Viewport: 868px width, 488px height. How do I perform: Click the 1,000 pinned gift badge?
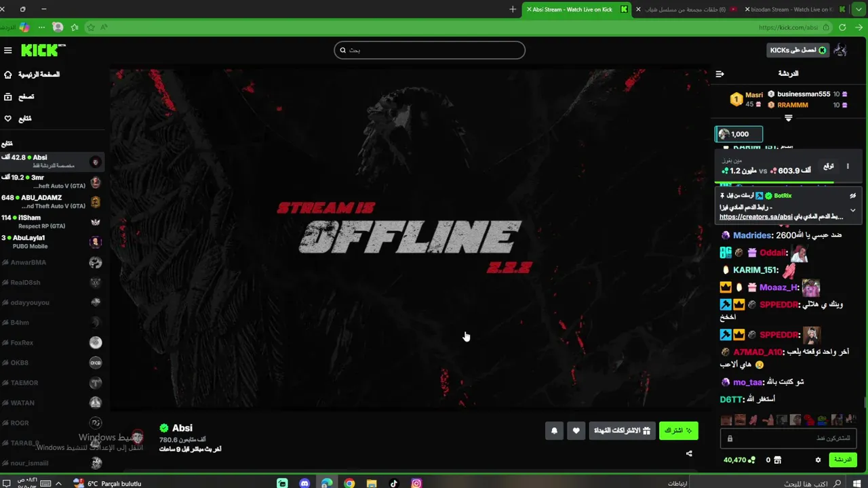[739, 134]
